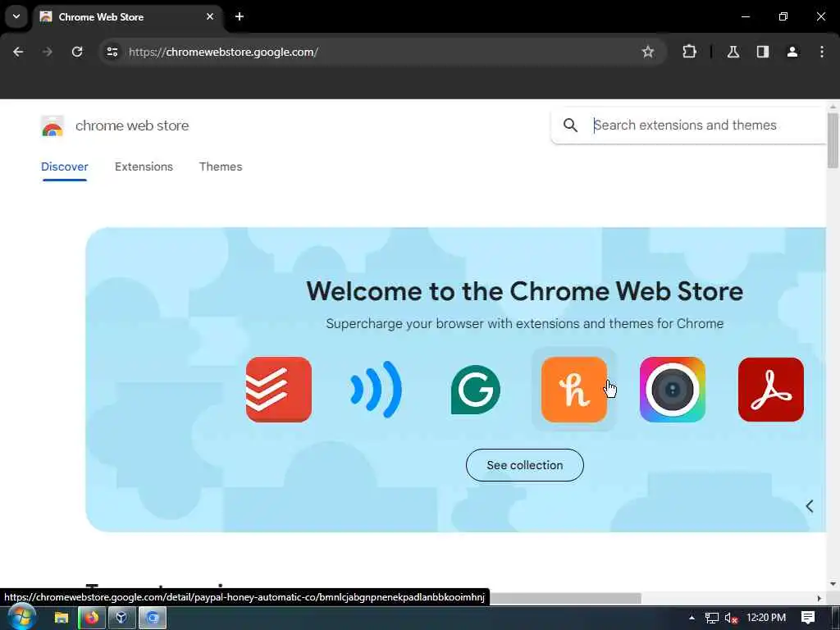The height and width of the screenshot is (630, 840).
Task: Open the notification center icon
Action: [x=808, y=618]
